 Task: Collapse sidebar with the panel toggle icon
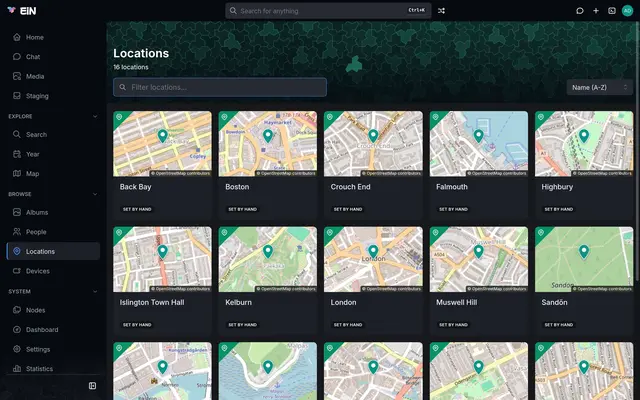(92, 386)
